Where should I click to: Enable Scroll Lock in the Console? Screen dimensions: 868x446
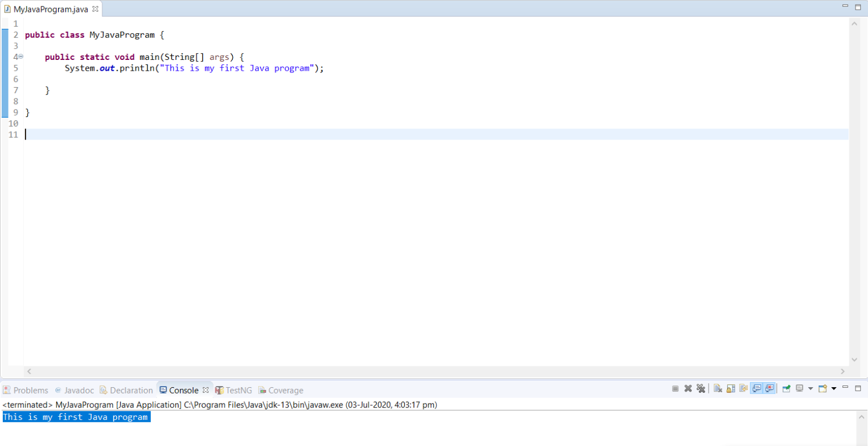731,388
